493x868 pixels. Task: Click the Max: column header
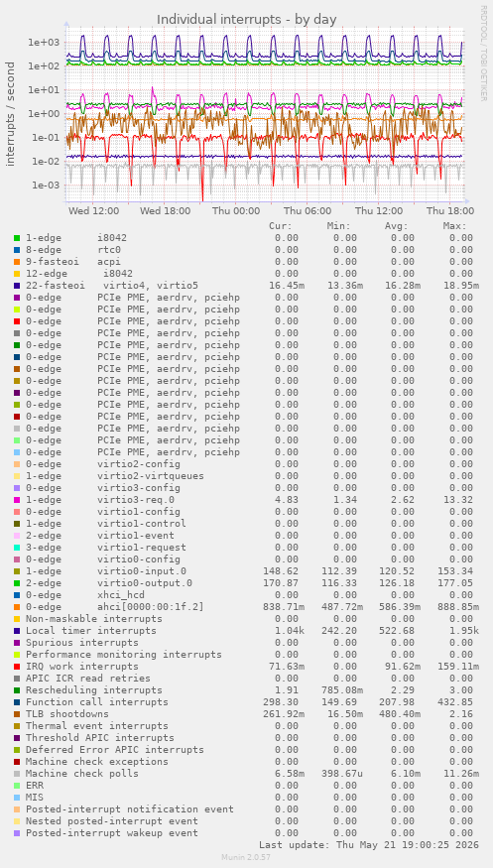pyautogui.click(x=455, y=226)
